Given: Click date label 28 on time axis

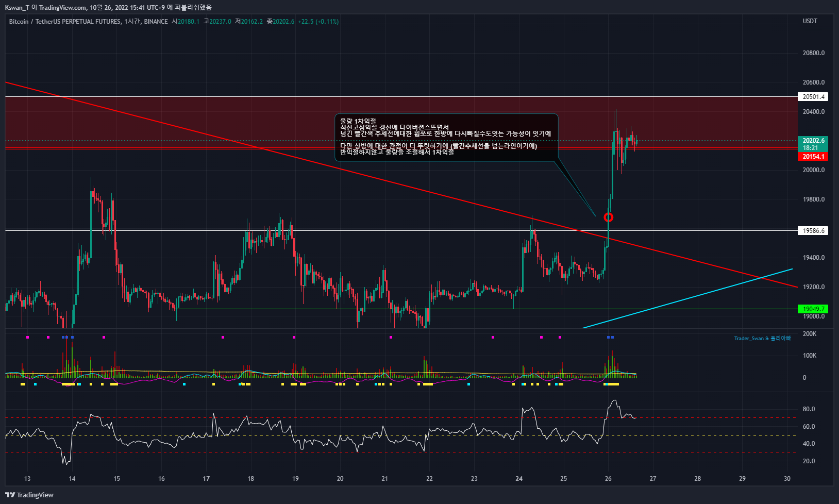Looking at the screenshot, I should [697, 479].
